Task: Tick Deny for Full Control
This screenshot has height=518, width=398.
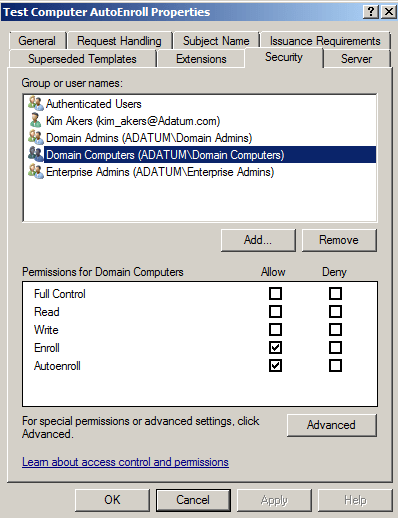Action: pyautogui.click(x=335, y=294)
